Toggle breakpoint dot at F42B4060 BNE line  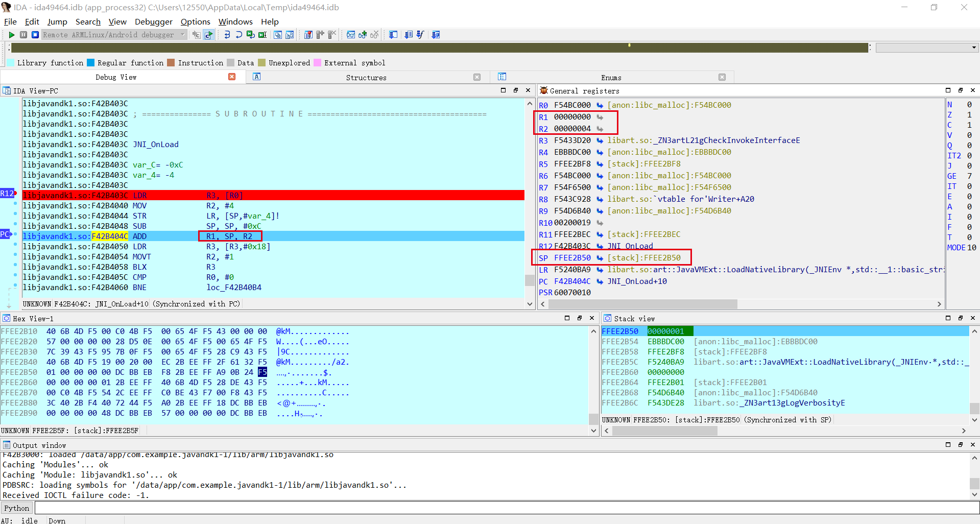click(15, 285)
